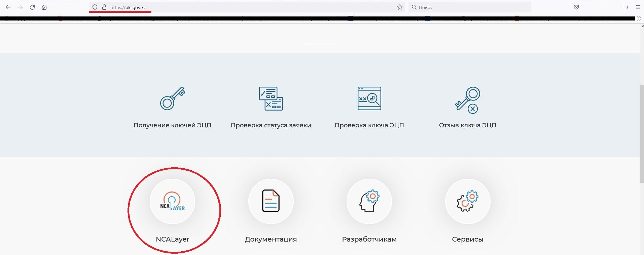This screenshot has height=255, width=644.
Task: Bookmark this page with the star icon
Action: click(x=400, y=7)
